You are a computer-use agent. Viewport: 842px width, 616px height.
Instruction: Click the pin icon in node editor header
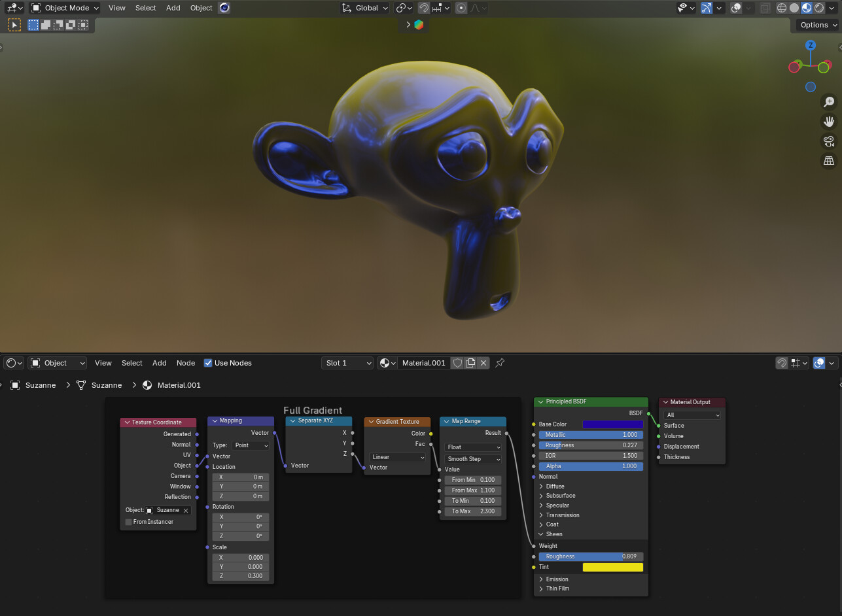[x=500, y=363]
